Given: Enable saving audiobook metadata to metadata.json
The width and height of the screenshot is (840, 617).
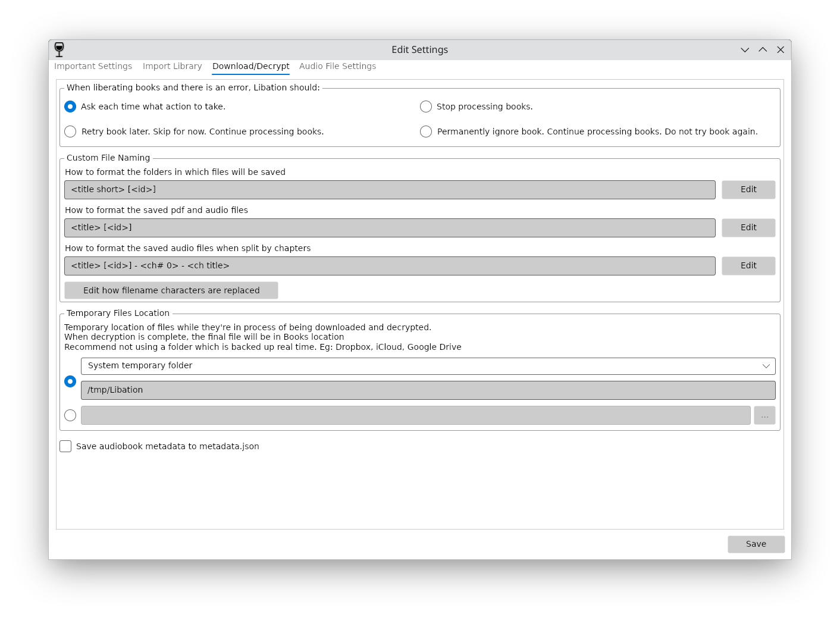Looking at the screenshot, I should [65, 446].
